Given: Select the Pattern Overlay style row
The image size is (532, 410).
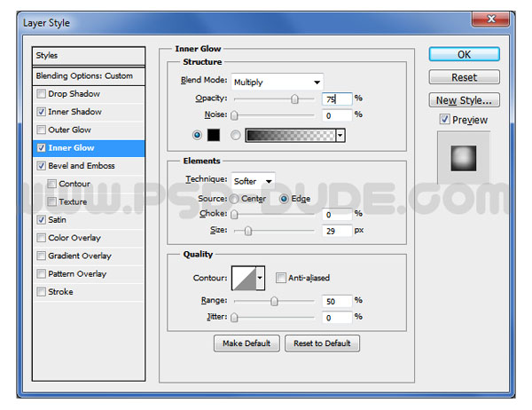Looking at the screenshot, I should [89, 274].
